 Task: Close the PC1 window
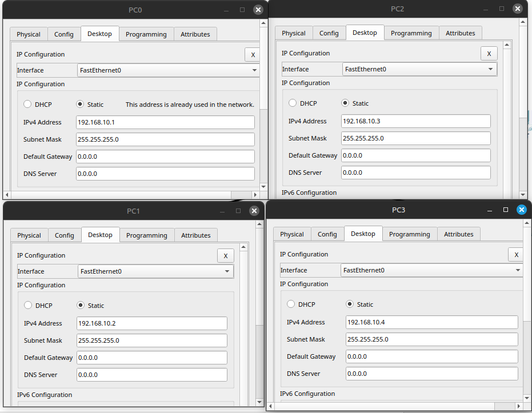[x=254, y=211]
